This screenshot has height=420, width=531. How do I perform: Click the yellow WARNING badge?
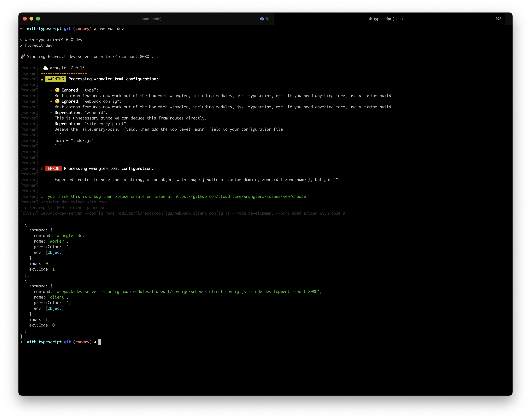56,79
